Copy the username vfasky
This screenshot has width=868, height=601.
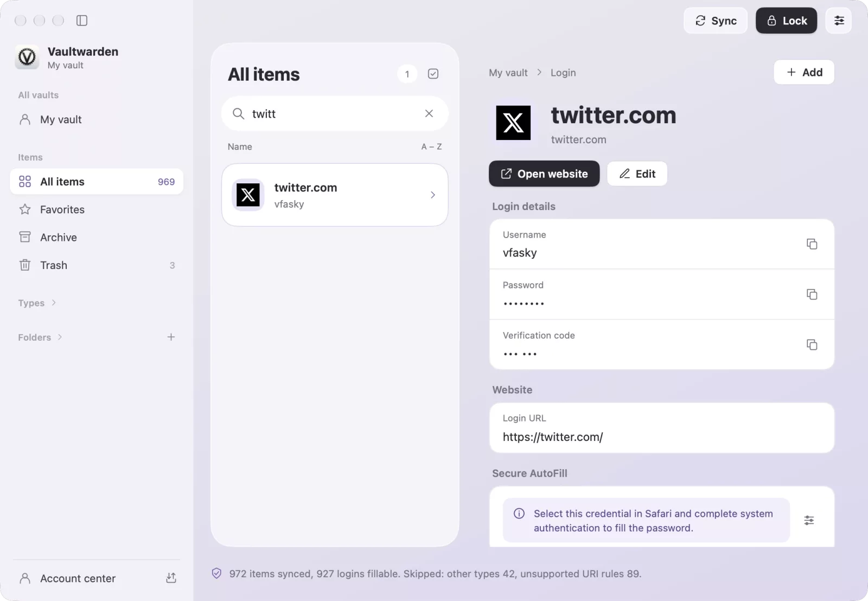[x=812, y=244]
